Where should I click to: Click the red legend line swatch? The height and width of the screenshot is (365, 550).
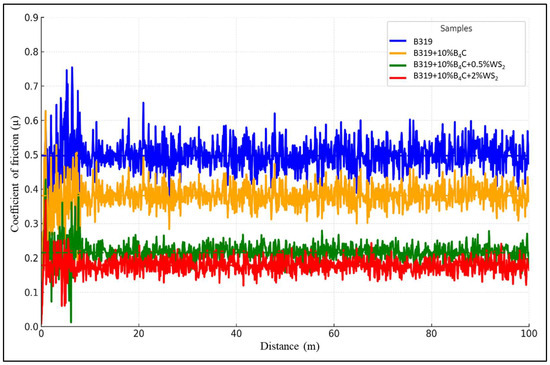coord(398,76)
